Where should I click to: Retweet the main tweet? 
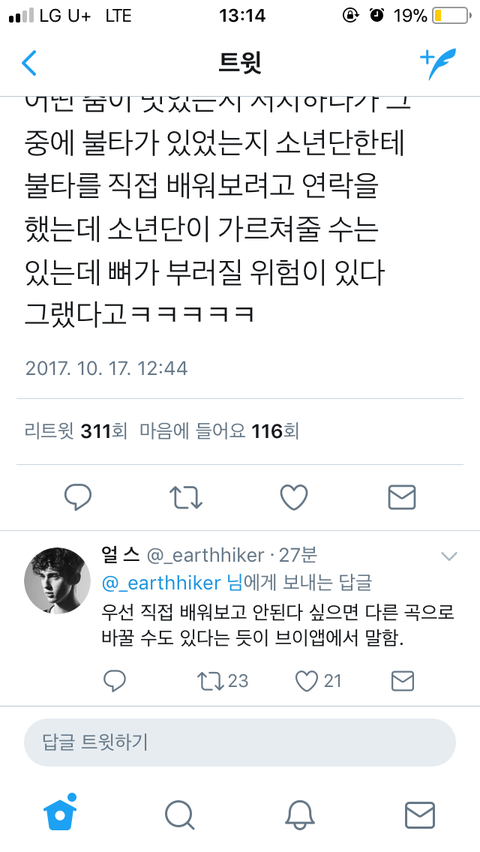coord(186,497)
